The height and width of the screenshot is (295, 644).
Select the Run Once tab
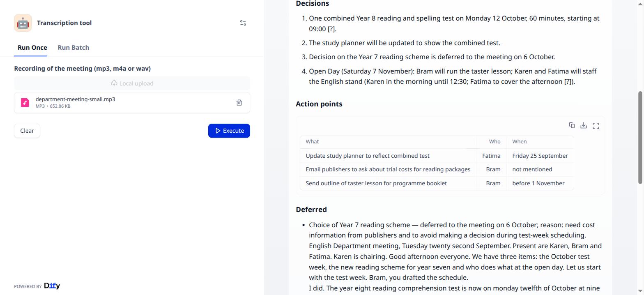[x=32, y=48]
